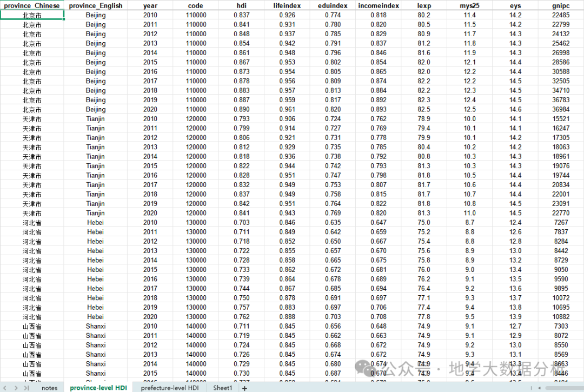Click the code column header cell
584x392 pixels.
196,5
